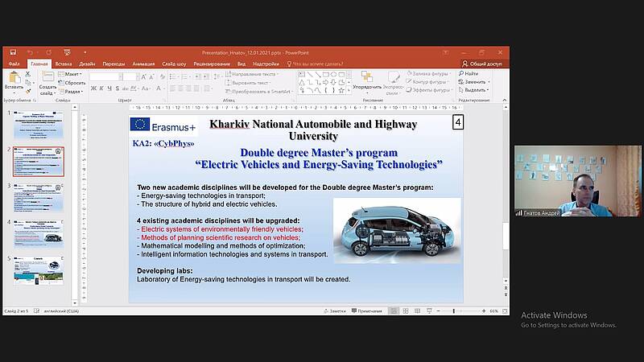
Task: Pick font color with the A button
Action: [159, 88]
